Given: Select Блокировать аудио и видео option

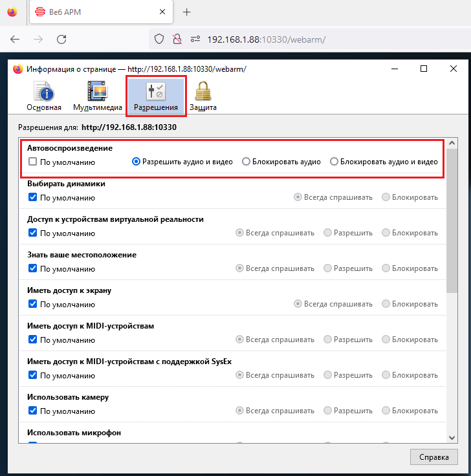Looking at the screenshot, I should (x=334, y=162).
